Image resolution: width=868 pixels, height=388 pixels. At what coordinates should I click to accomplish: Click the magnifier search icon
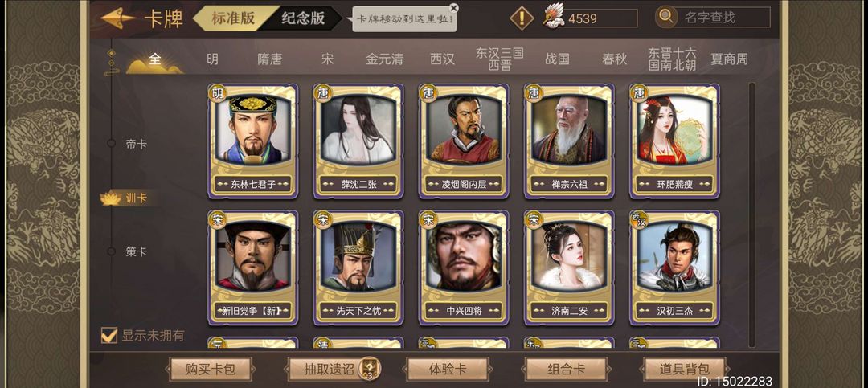tap(666, 17)
